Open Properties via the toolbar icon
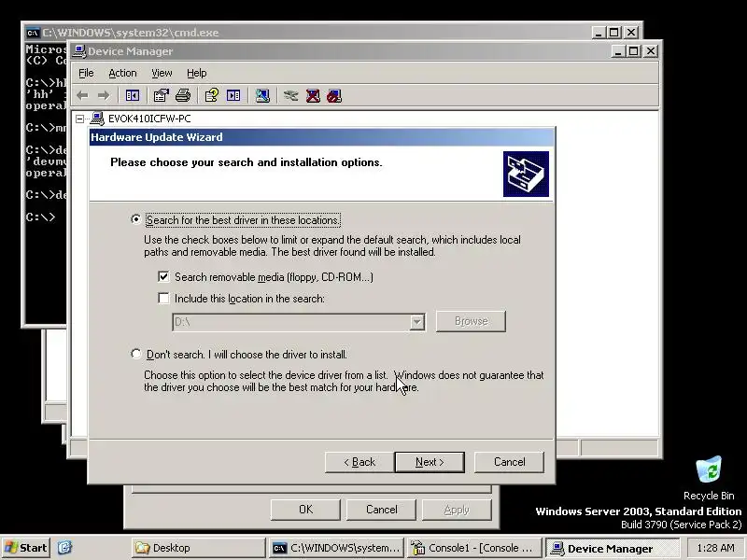Screen dimensions: 747x560 [x=161, y=96]
